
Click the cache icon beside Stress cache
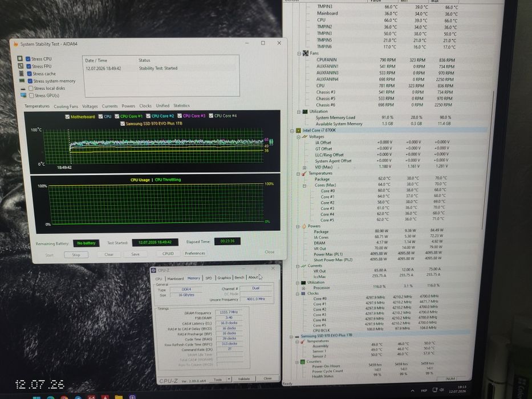click(21, 74)
